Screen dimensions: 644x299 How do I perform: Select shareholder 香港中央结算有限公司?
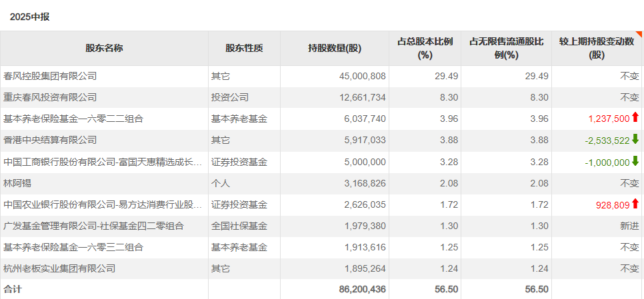point(50,141)
